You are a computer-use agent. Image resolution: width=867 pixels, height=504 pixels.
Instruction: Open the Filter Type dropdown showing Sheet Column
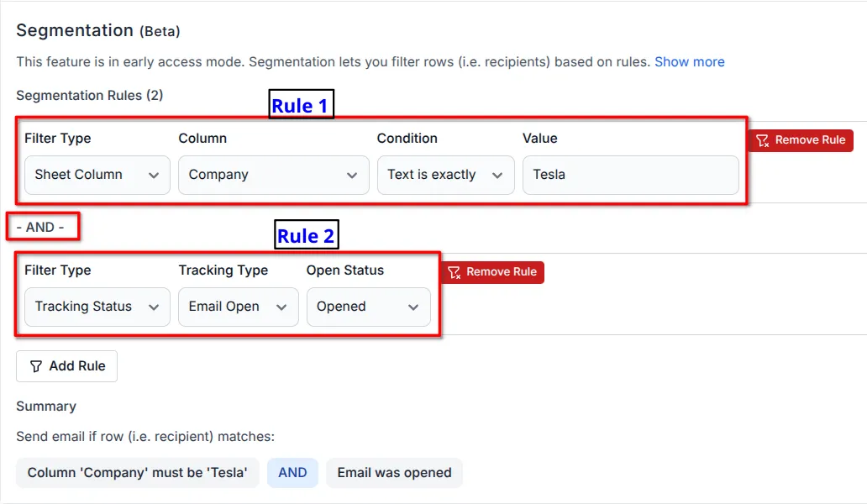[x=97, y=175]
